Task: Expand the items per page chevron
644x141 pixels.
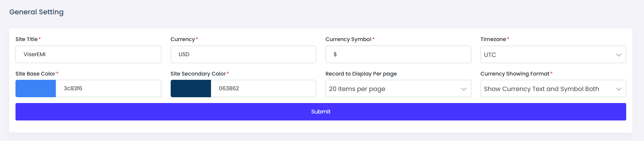Action: (x=464, y=89)
